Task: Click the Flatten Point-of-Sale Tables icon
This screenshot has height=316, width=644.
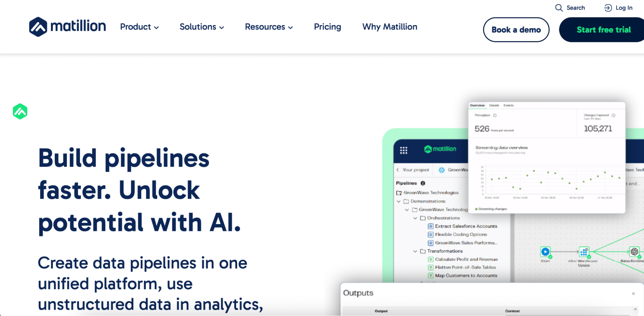Action: click(x=430, y=268)
